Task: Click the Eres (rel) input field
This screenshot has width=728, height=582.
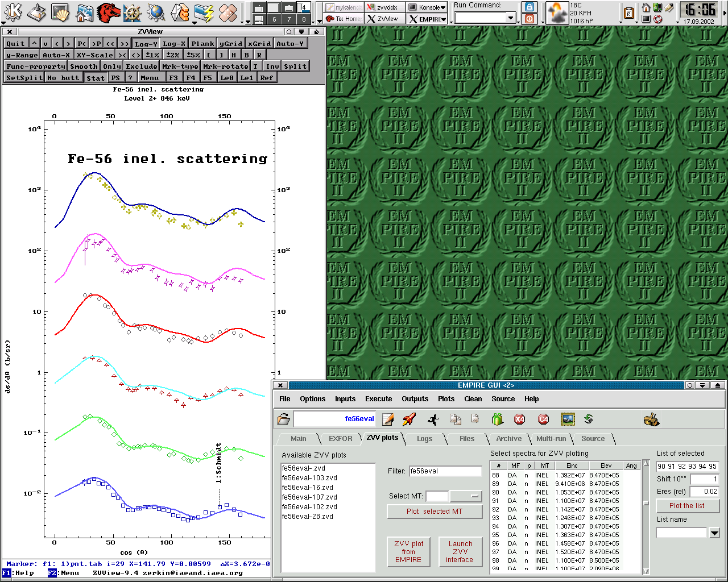Action: [x=705, y=492]
